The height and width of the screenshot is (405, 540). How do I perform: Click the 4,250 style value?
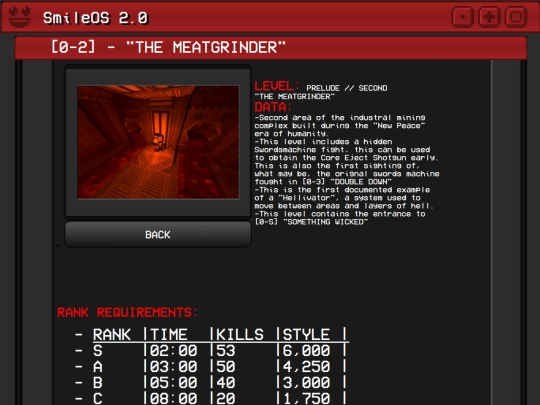[306, 366]
